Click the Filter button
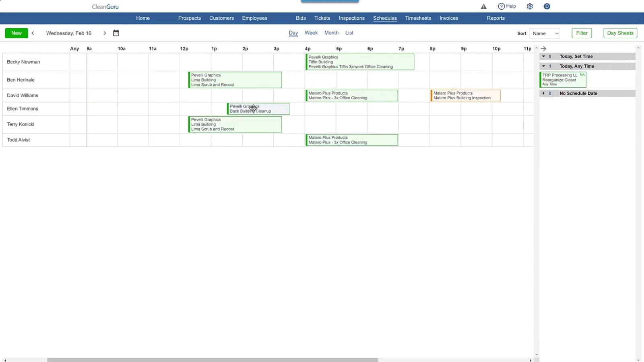 (x=582, y=33)
